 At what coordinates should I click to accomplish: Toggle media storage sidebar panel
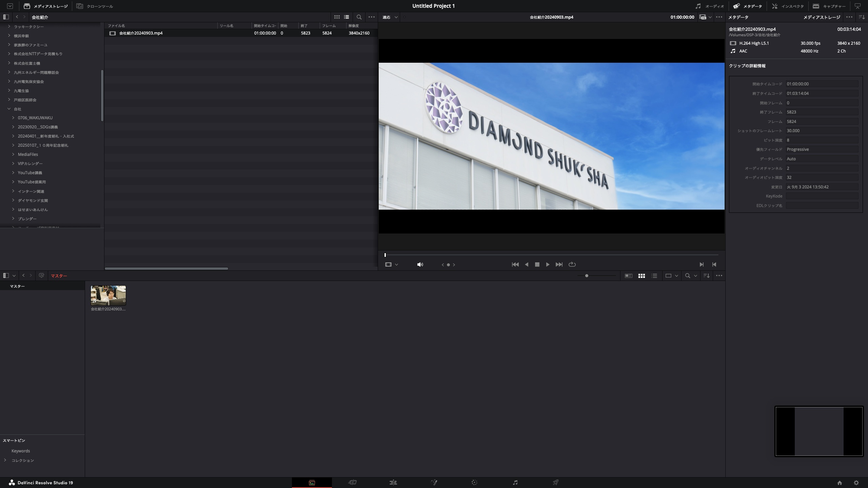tap(6, 17)
